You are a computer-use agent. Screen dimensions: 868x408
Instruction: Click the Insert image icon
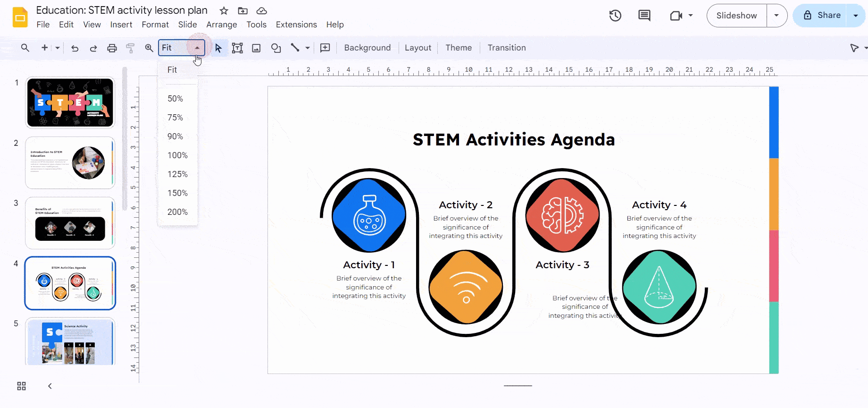256,48
